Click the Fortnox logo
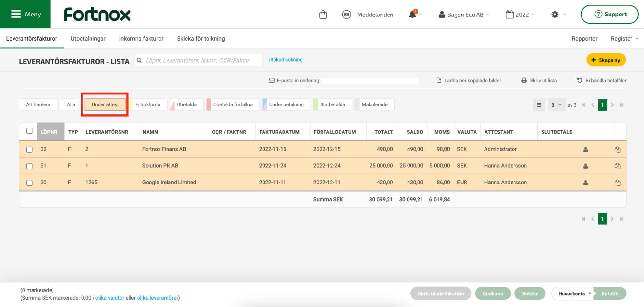The image size is (644, 307). [97, 15]
